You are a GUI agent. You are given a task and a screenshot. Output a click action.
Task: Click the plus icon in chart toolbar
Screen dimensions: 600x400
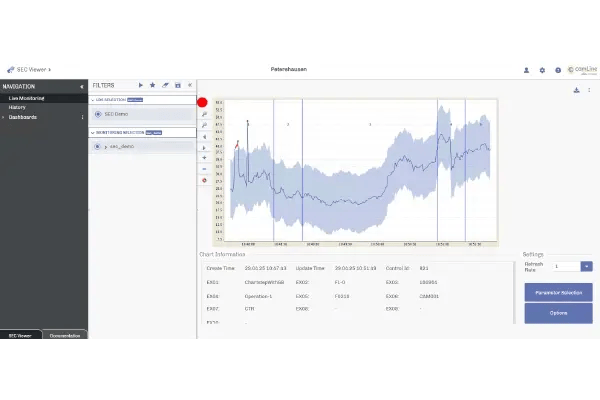click(204, 158)
